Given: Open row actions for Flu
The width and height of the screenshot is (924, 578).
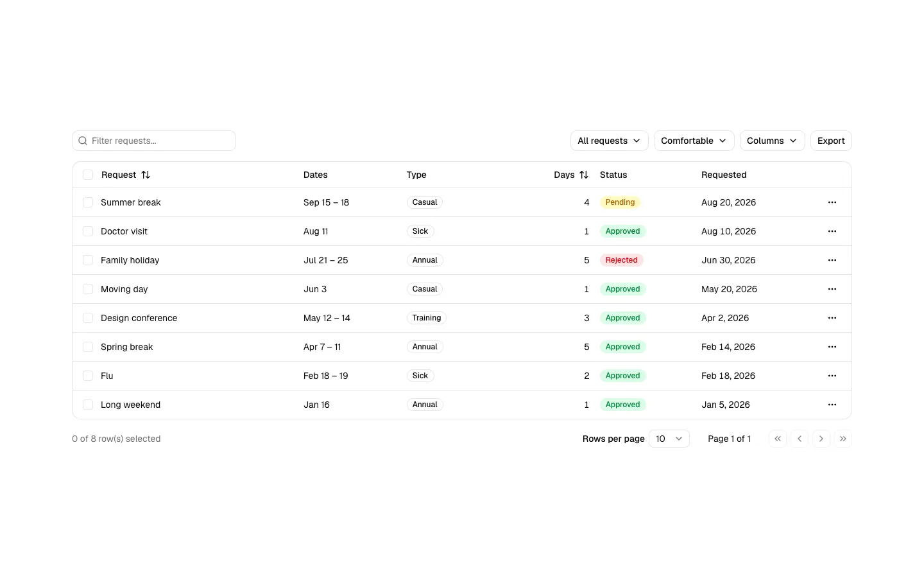Looking at the screenshot, I should (832, 376).
